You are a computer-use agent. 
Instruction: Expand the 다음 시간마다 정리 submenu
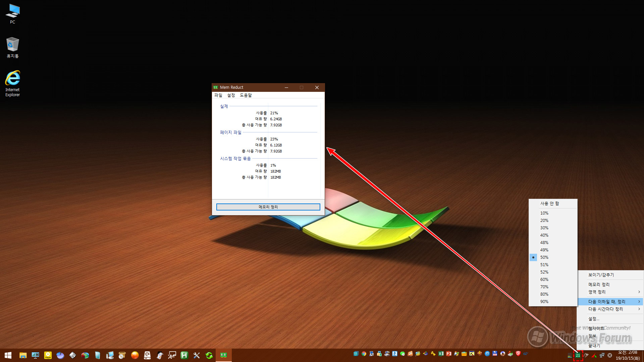click(x=610, y=309)
